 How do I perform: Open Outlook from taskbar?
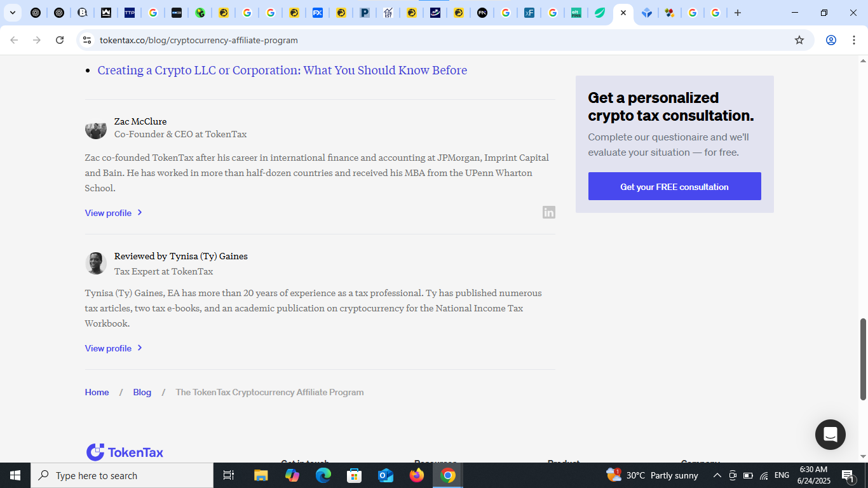tap(386, 475)
